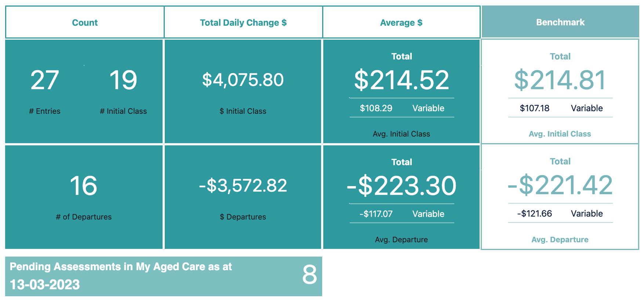This screenshot has height=301, width=644.
Task: Select the Total Daily Change $ header
Action: pos(243,22)
